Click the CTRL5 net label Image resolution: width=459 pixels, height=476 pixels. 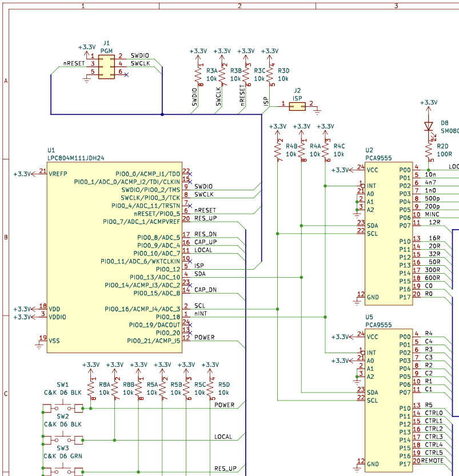(x=434, y=453)
